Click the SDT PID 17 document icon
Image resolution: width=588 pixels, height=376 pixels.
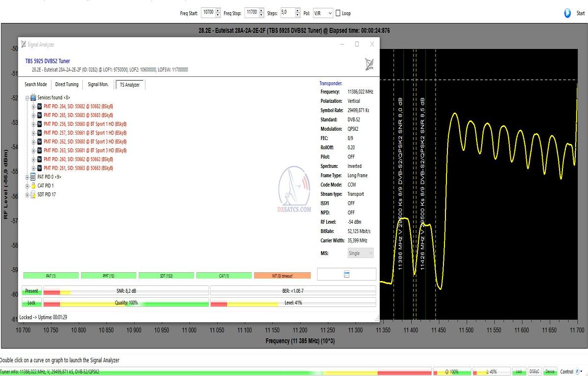click(x=33, y=194)
